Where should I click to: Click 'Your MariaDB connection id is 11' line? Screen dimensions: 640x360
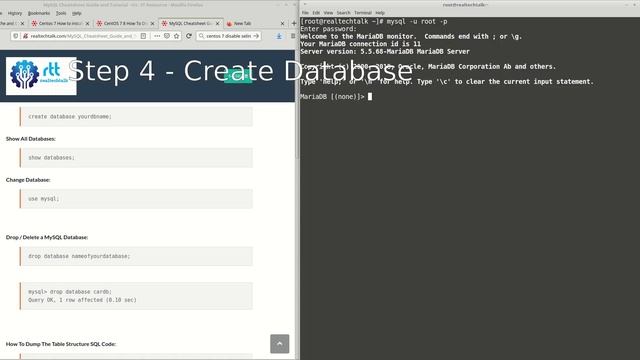coord(360,44)
